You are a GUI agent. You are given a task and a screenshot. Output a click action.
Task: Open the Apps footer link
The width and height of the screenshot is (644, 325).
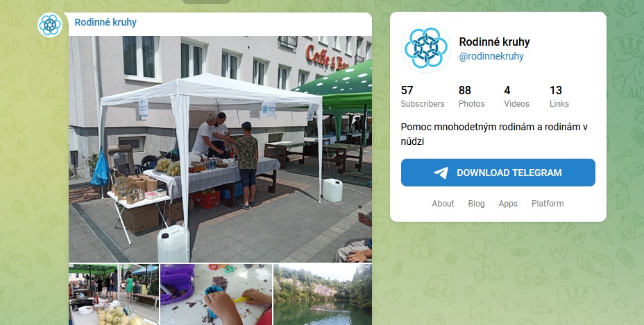coord(508,204)
